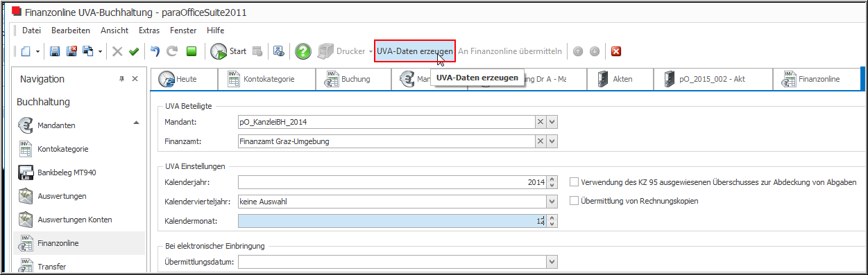868x275 pixels.
Task: Open the Übermittlungsdatum dropdown
Action: tap(552, 262)
